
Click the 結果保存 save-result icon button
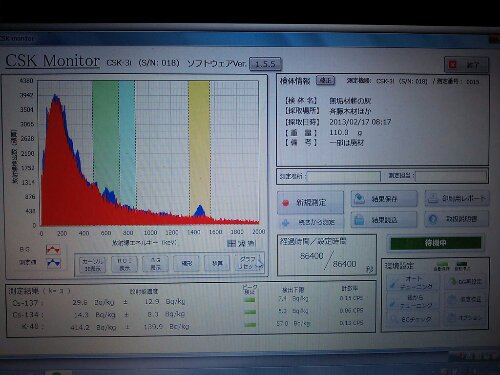(384, 199)
